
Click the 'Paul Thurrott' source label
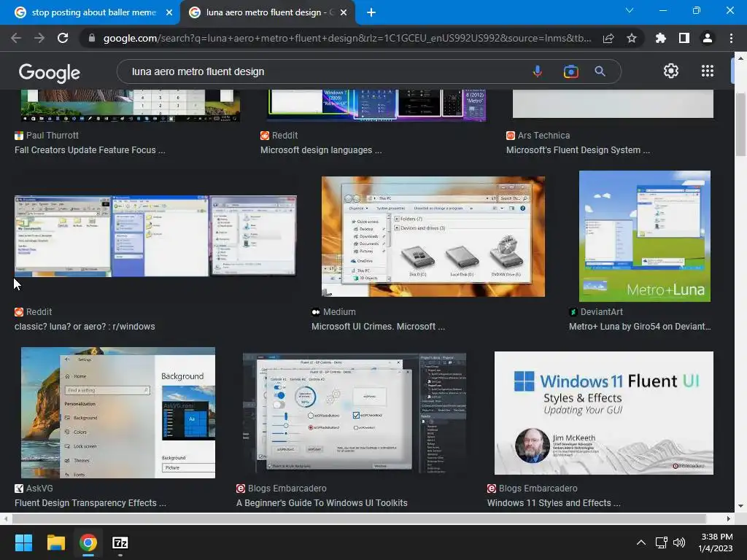(53, 135)
